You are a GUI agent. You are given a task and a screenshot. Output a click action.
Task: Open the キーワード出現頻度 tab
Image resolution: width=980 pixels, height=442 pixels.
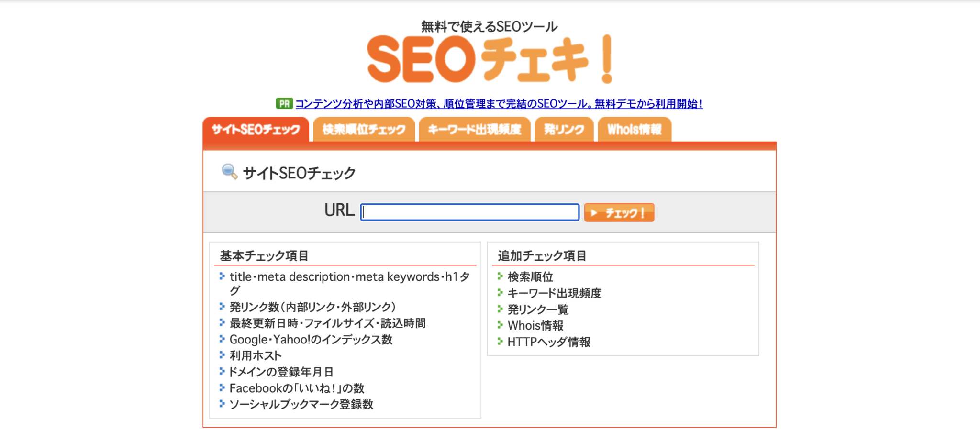coord(475,128)
